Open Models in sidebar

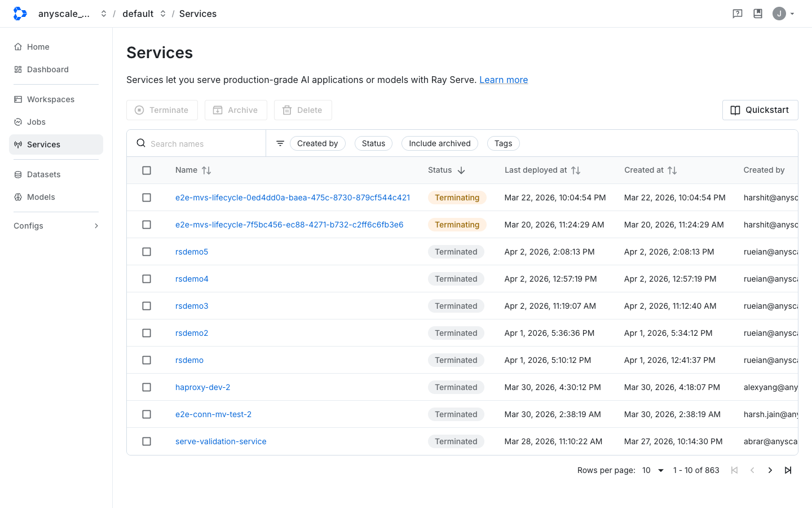click(x=56, y=197)
